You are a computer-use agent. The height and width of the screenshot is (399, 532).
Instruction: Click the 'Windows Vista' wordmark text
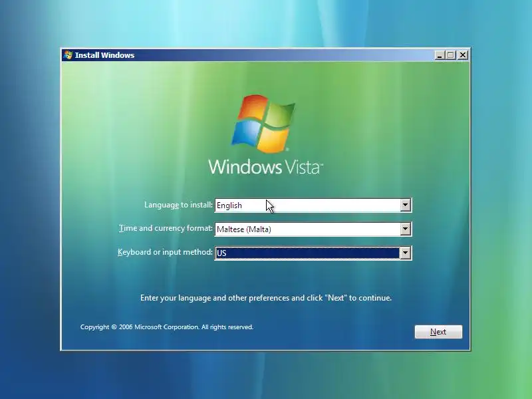point(265,167)
